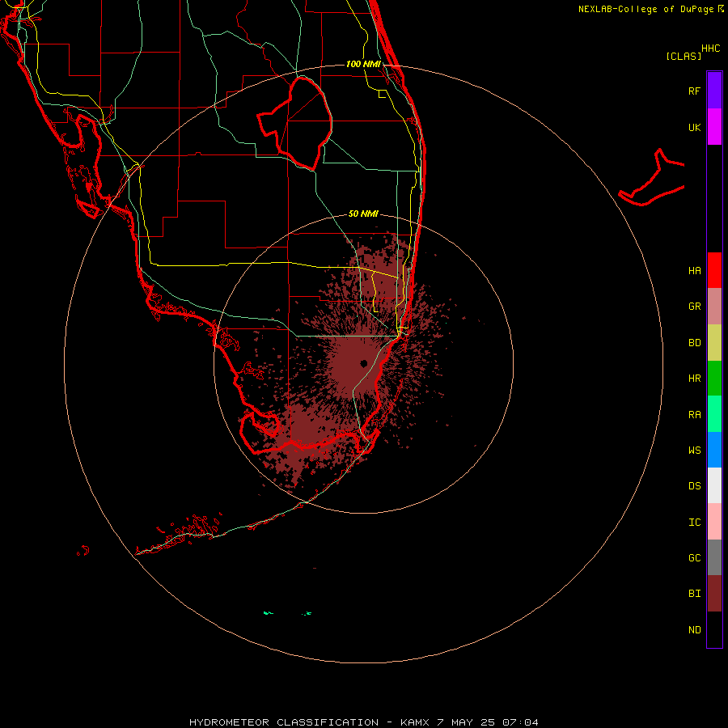The width and height of the screenshot is (728, 728).
Task: Click the "100 NMI" range ring label
Action: click(363, 64)
